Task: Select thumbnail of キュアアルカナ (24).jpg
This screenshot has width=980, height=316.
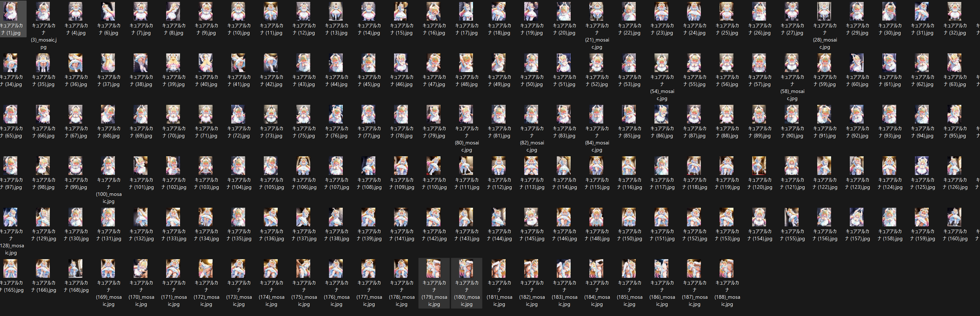Action: pos(694,11)
